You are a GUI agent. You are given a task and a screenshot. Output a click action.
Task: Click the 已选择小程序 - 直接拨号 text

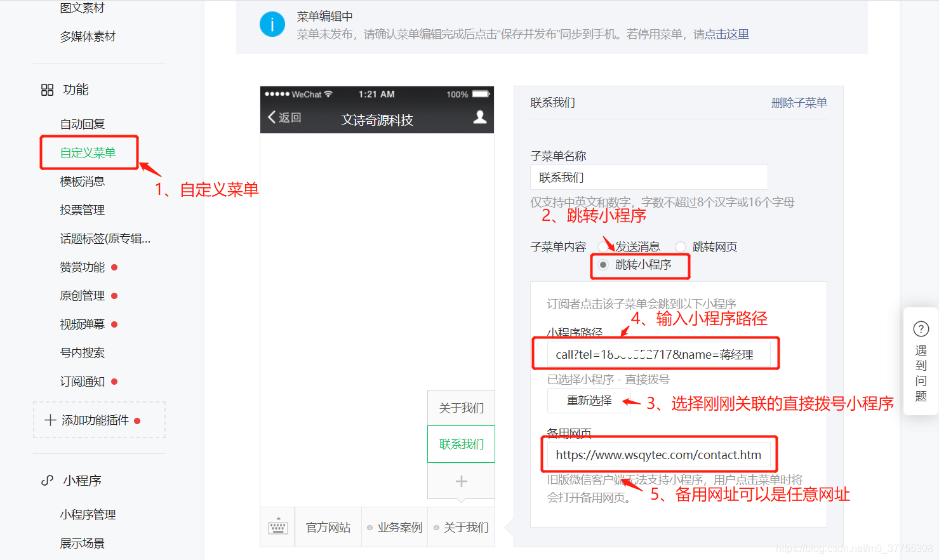608,380
